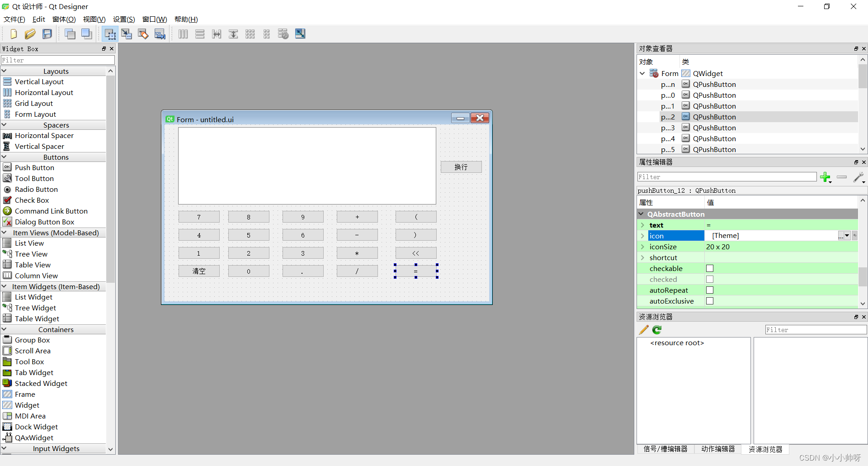The width and height of the screenshot is (868, 466).
Task: Select the Edit Tab Order mode icon
Action: coord(160,34)
